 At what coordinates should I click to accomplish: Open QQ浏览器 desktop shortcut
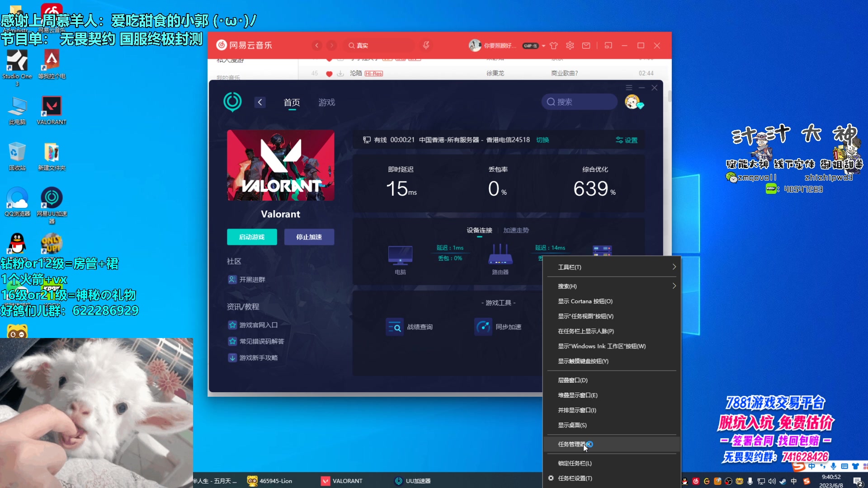pos(17,202)
